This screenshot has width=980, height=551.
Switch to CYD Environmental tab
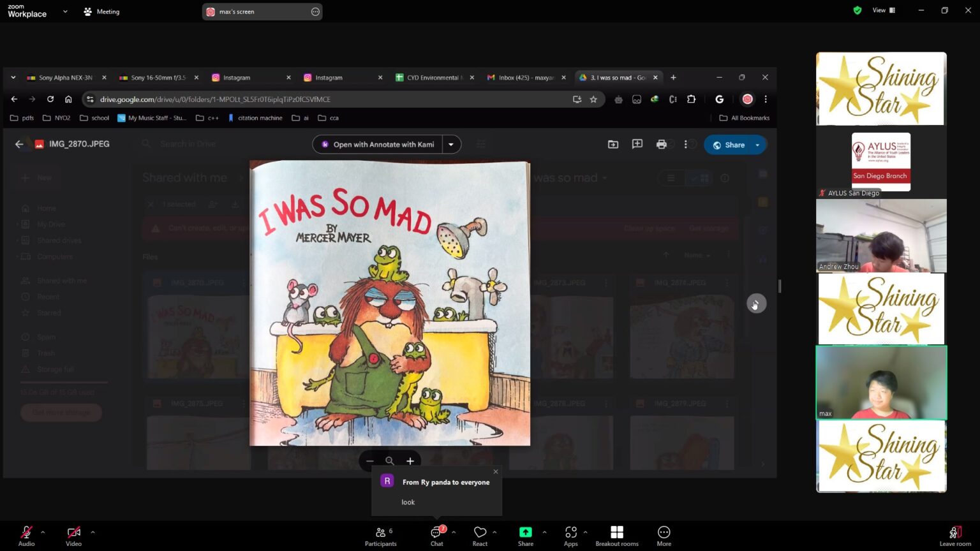434,78
